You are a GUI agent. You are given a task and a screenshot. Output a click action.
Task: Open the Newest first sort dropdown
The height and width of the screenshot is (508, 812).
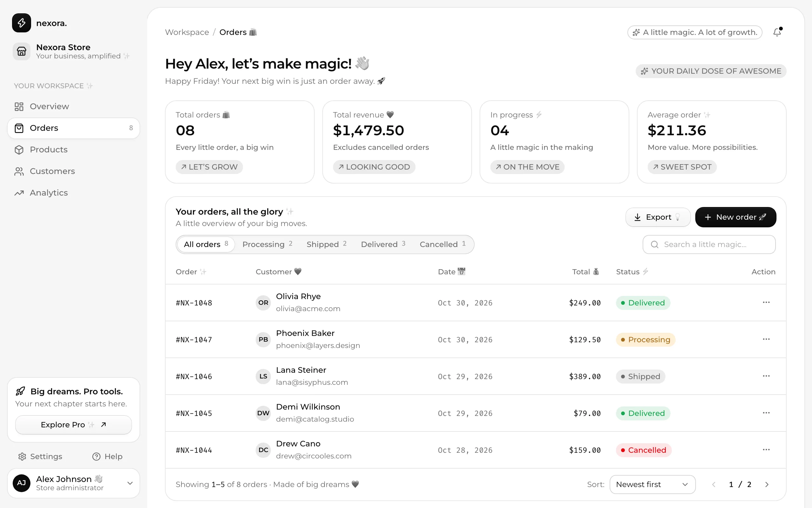click(x=652, y=484)
